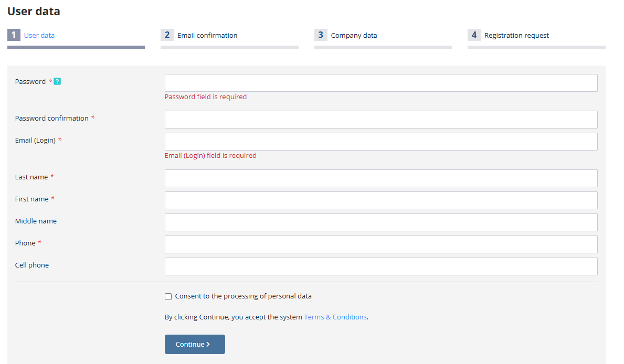Go to the Company data step
Screen dimensions: 624x364
[x=354, y=36]
